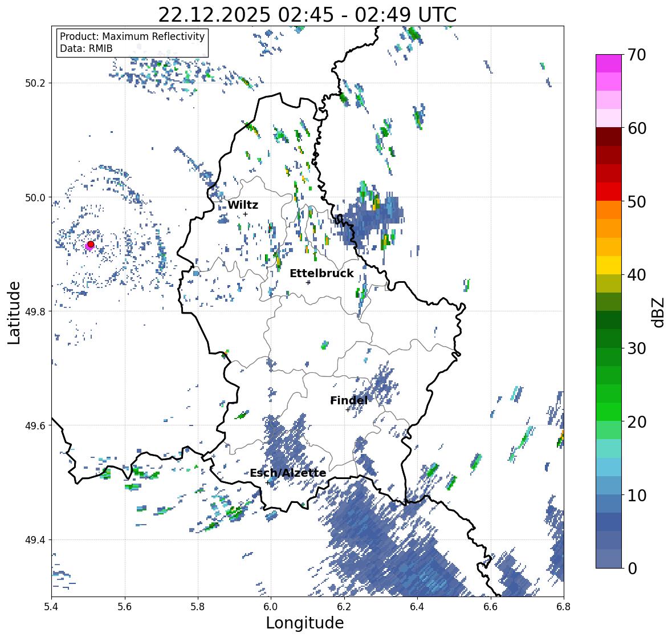
Task: Click the longitude tick label 6.8
Action: [x=564, y=607]
